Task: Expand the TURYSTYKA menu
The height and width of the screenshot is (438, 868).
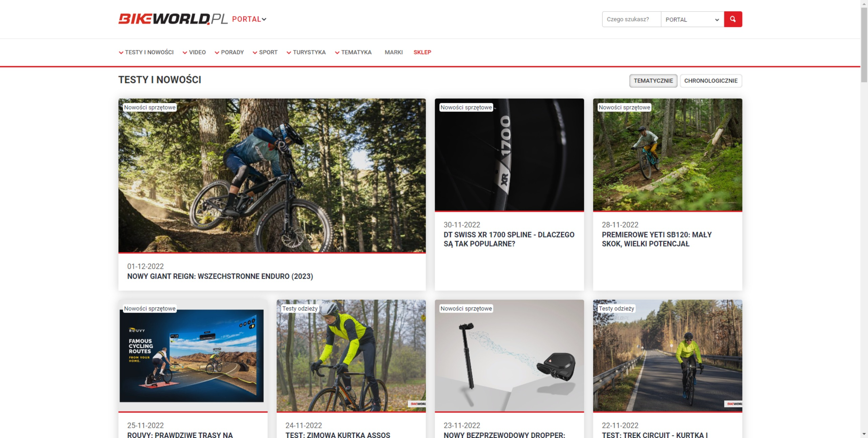Action: click(x=306, y=52)
